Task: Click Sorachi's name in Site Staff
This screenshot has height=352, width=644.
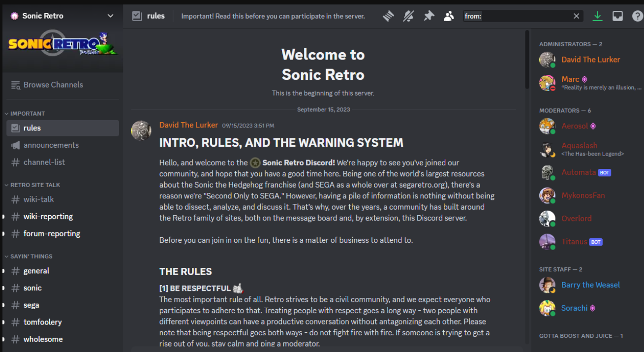Action: [x=574, y=308]
